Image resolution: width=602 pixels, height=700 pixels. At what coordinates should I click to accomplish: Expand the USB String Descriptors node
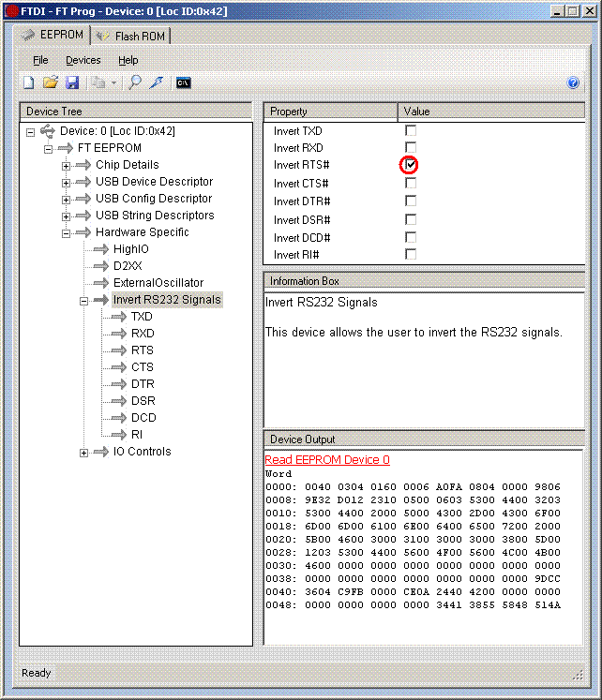(x=66, y=217)
